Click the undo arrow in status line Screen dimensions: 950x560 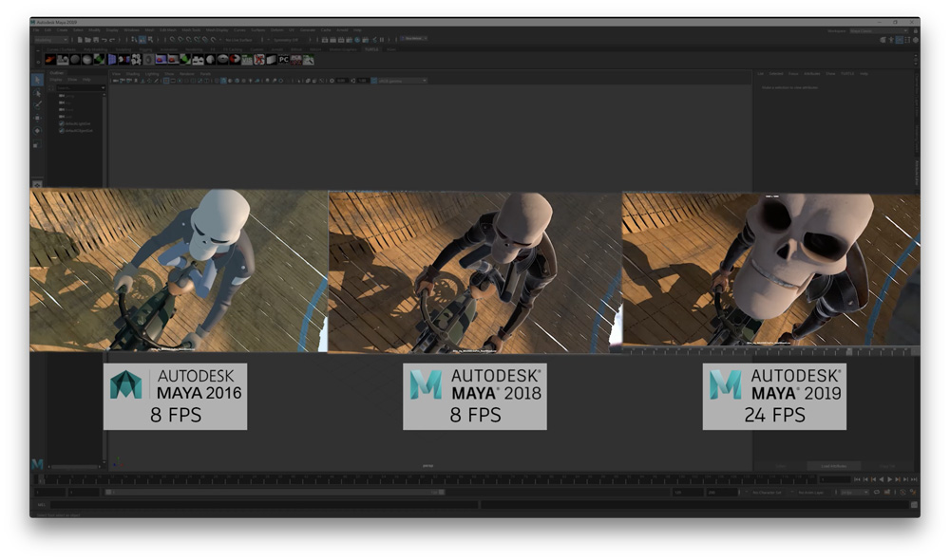point(103,40)
